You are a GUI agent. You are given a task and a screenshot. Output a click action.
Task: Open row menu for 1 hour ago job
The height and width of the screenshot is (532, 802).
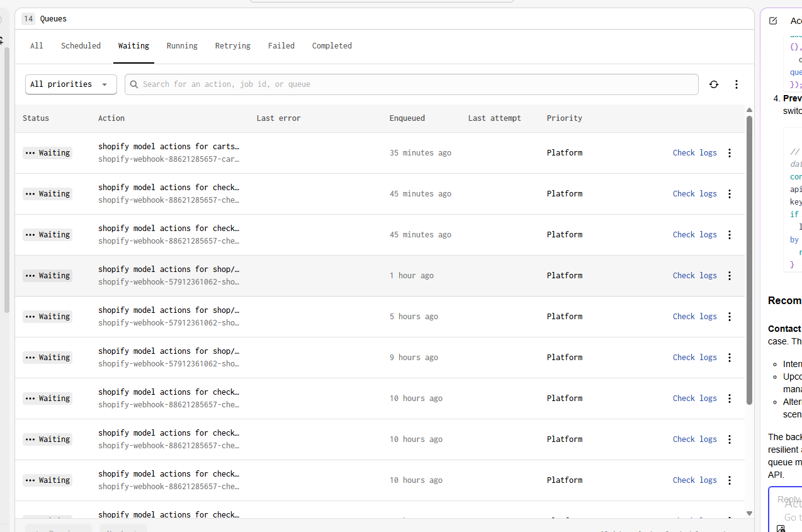[730, 276]
